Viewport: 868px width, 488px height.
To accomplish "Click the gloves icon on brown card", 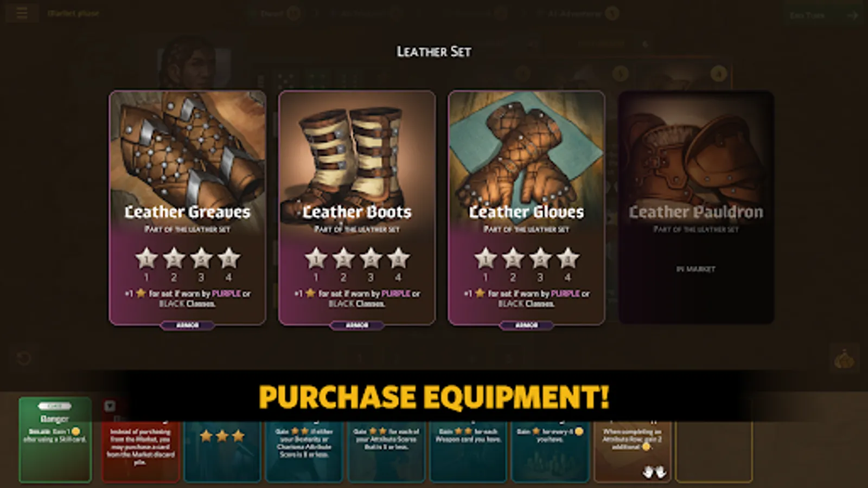I will (x=654, y=472).
